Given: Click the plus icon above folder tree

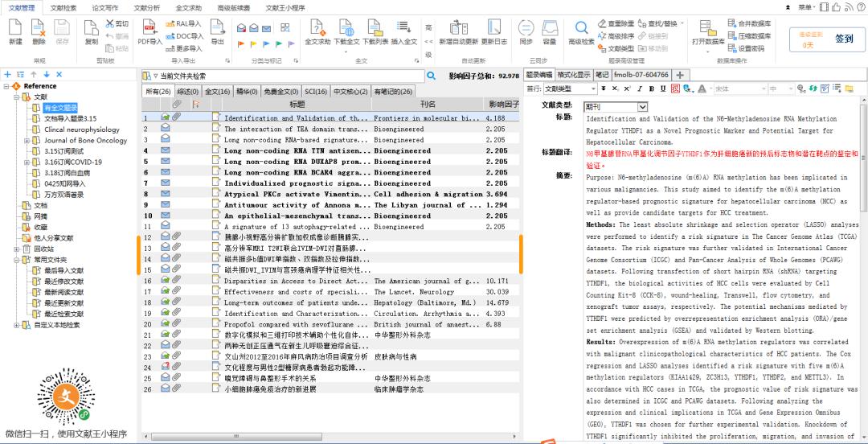Looking at the screenshot, I should [x=8, y=75].
